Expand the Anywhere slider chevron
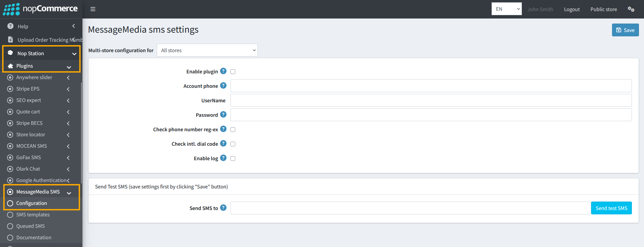Image resolution: width=644 pixels, height=247 pixels. tap(68, 78)
